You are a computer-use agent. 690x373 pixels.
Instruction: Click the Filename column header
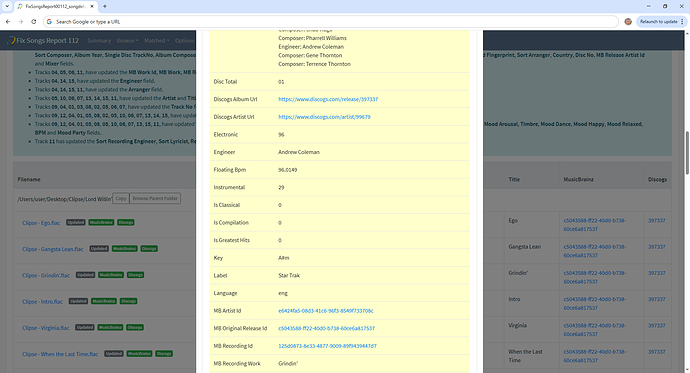pos(29,179)
